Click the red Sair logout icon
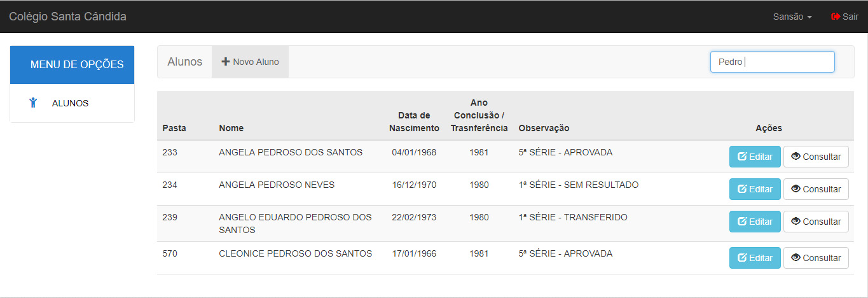The image size is (868, 298). point(836,17)
